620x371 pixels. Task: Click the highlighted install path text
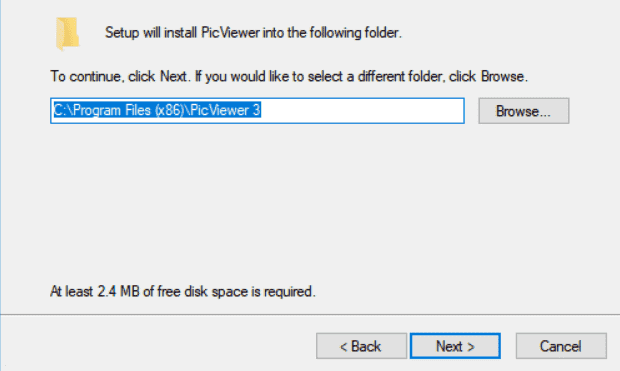pos(157,110)
